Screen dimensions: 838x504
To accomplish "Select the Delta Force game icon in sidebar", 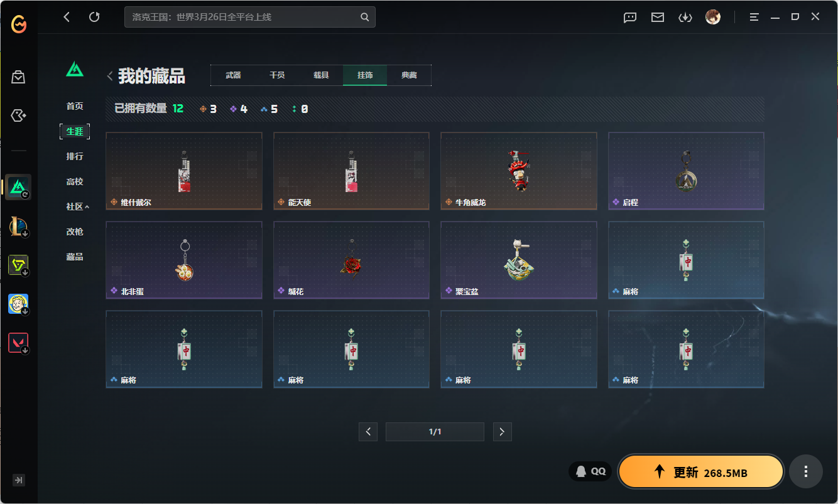I will click(18, 187).
